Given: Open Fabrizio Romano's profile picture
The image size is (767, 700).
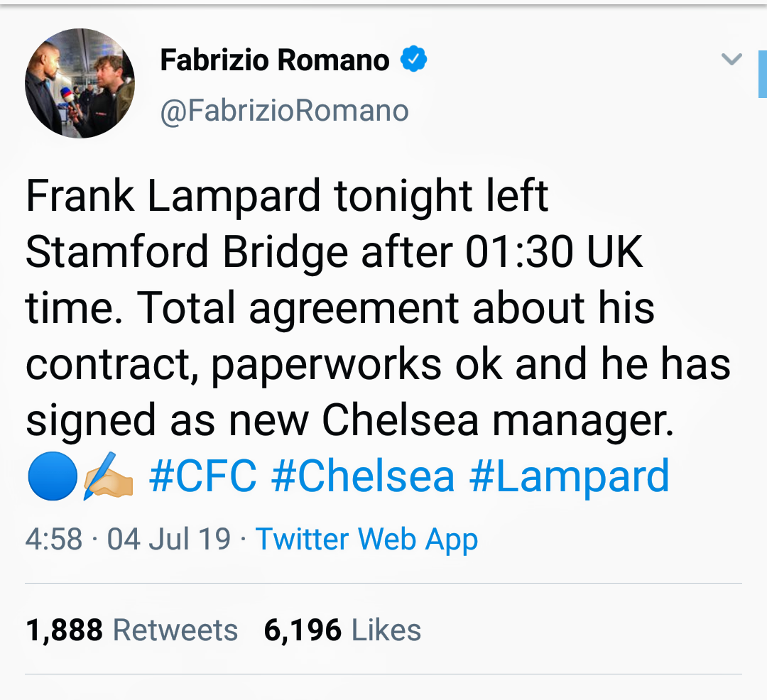Looking at the screenshot, I should pos(80,83).
